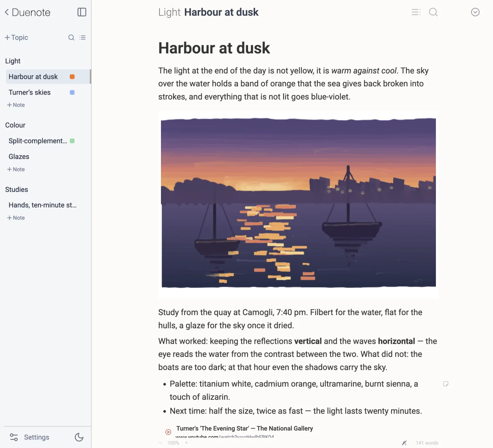Click the comment icon beside Palette bullet

pyautogui.click(x=446, y=384)
